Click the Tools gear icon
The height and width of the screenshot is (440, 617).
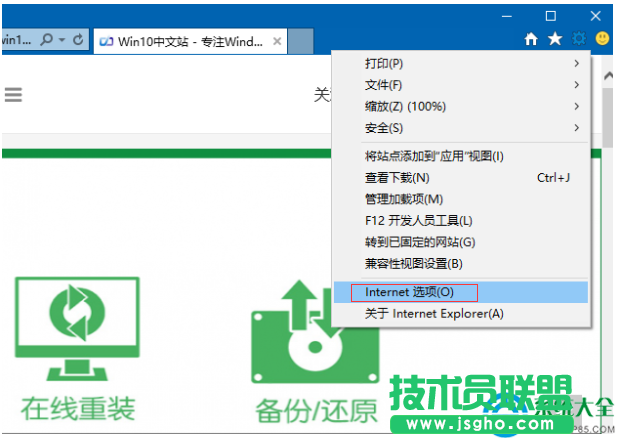point(579,39)
